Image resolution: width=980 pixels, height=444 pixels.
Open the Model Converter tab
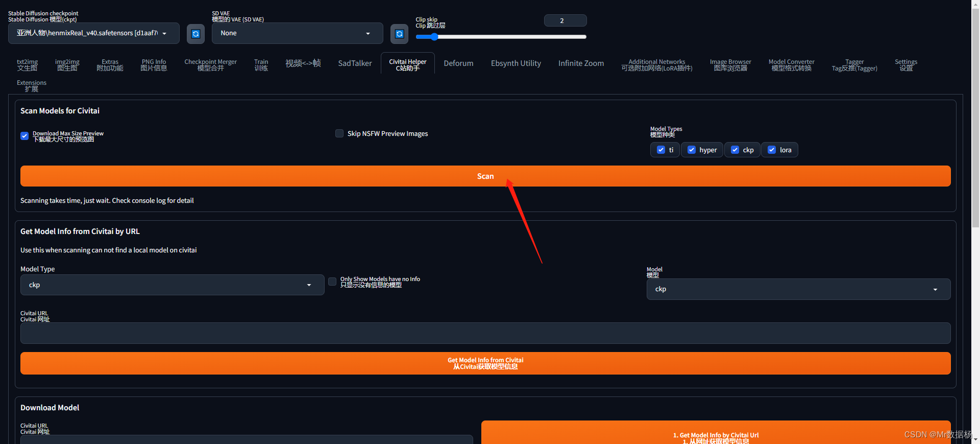(x=792, y=65)
